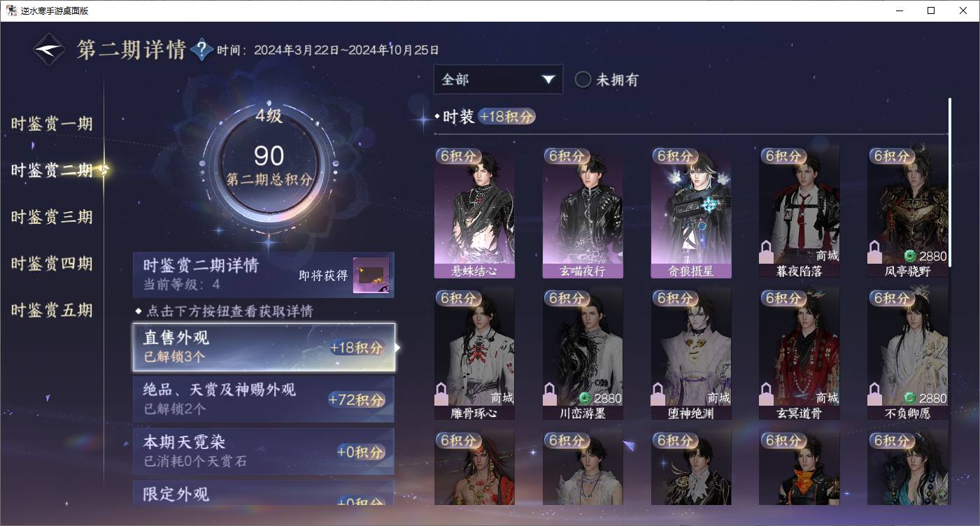The height and width of the screenshot is (526, 980).
Task: Click the 时鉴赏二期详情 panel
Action: pyautogui.click(x=264, y=275)
